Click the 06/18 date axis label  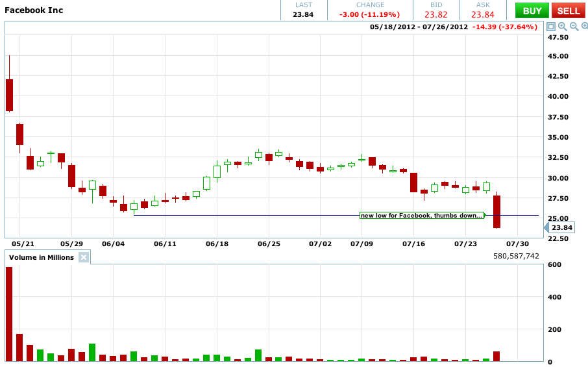click(x=217, y=244)
